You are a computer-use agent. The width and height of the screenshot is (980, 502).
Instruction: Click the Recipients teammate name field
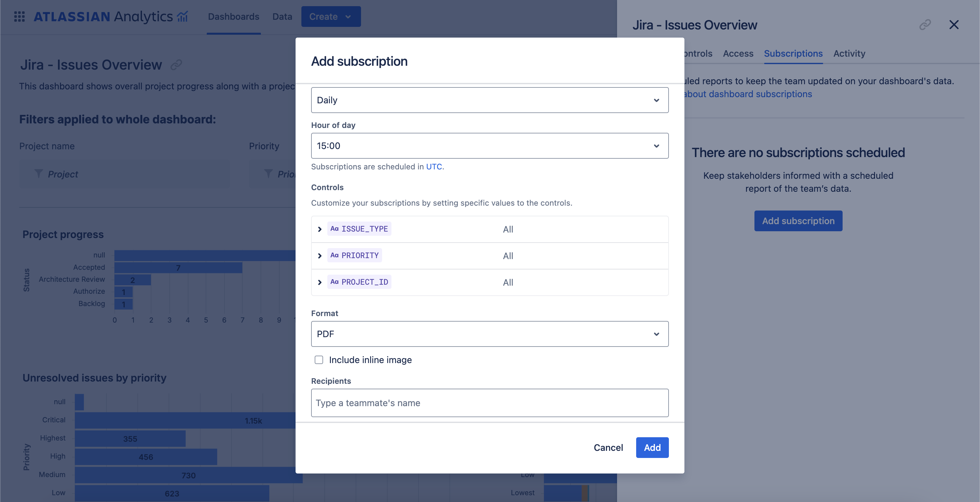pos(490,403)
